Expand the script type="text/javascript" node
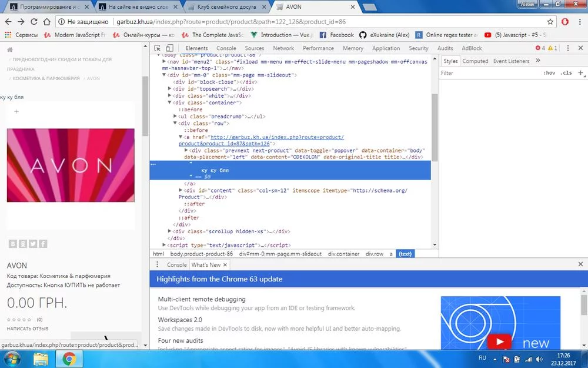Viewport: 588px width, 368px height. pyautogui.click(x=164, y=245)
